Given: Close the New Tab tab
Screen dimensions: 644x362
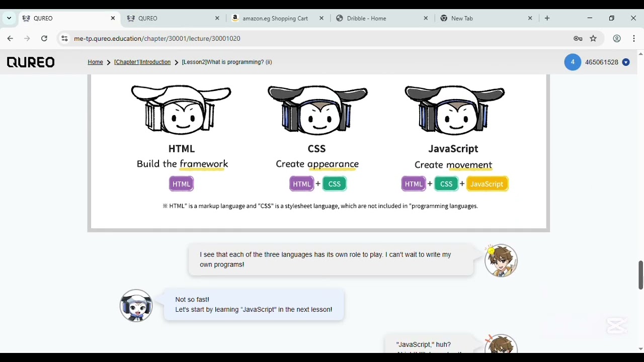Looking at the screenshot, I should point(530,18).
